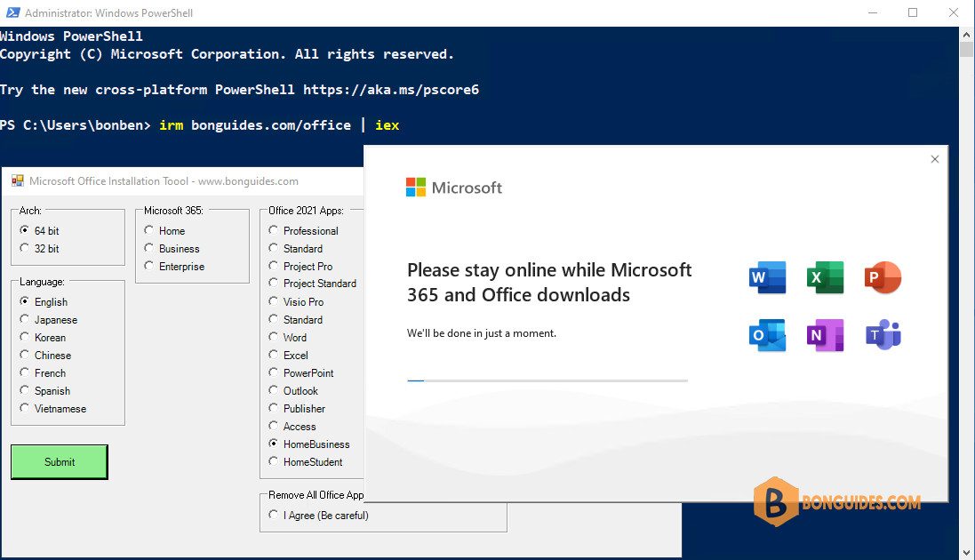The image size is (975, 560).
Task: Click the Outlook icon in Office installer
Action: pos(767,335)
